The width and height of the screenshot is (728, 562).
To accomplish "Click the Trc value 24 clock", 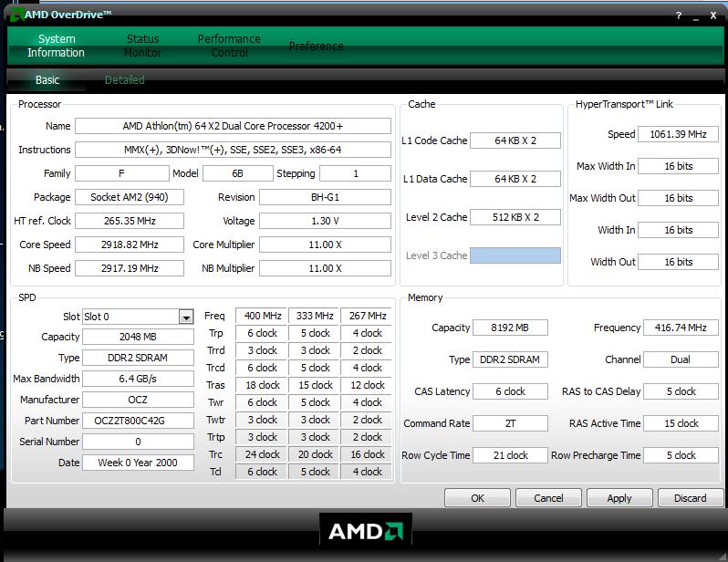I will (x=263, y=454).
